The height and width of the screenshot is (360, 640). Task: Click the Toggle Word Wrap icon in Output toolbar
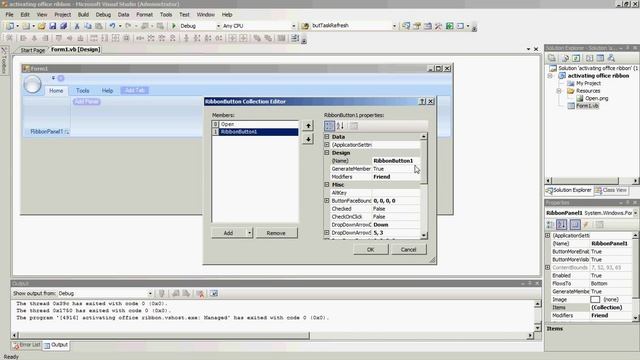214,293
